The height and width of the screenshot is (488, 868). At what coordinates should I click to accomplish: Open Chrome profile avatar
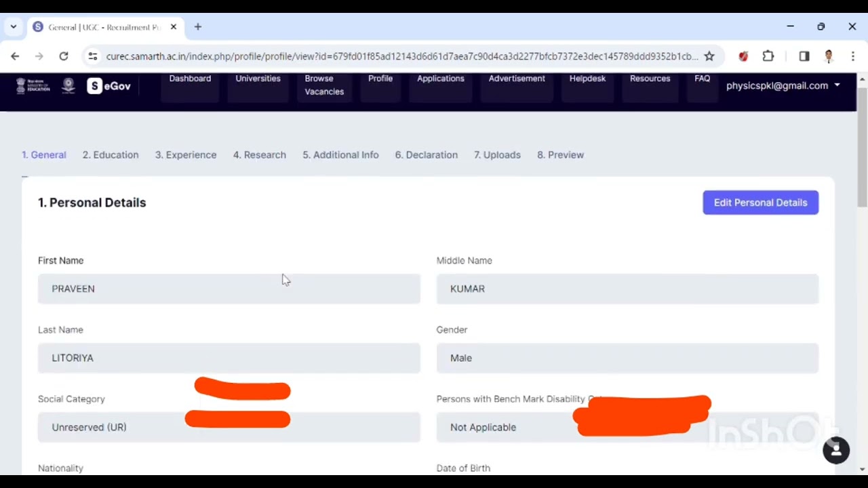coord(829,56)
